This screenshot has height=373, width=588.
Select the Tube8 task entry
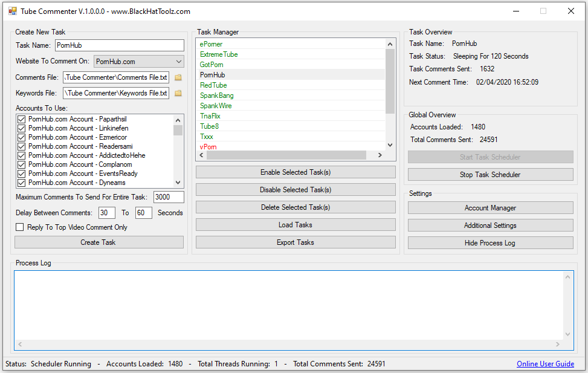click(209, 126)
